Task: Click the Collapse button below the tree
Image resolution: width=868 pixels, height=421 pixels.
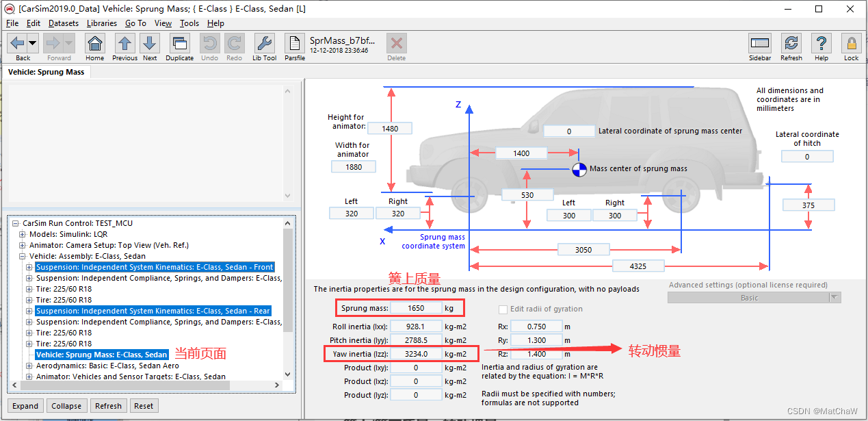Action: (x=66, y=406)
